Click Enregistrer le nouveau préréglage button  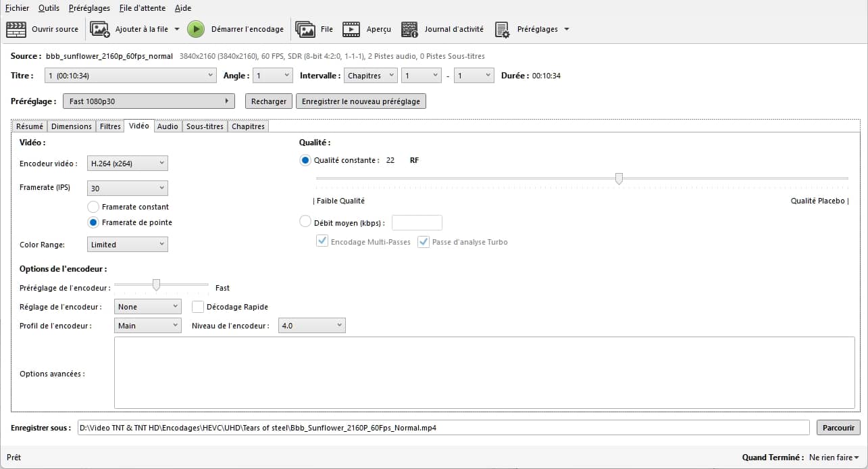coord(361,101)
